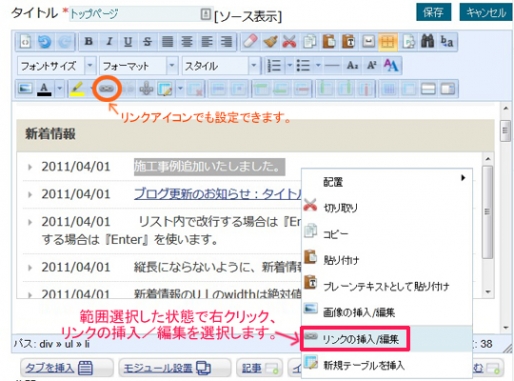Select 新規テーブルを挿入 menu item
514x381 pixels.
click(x=387, y=365)
